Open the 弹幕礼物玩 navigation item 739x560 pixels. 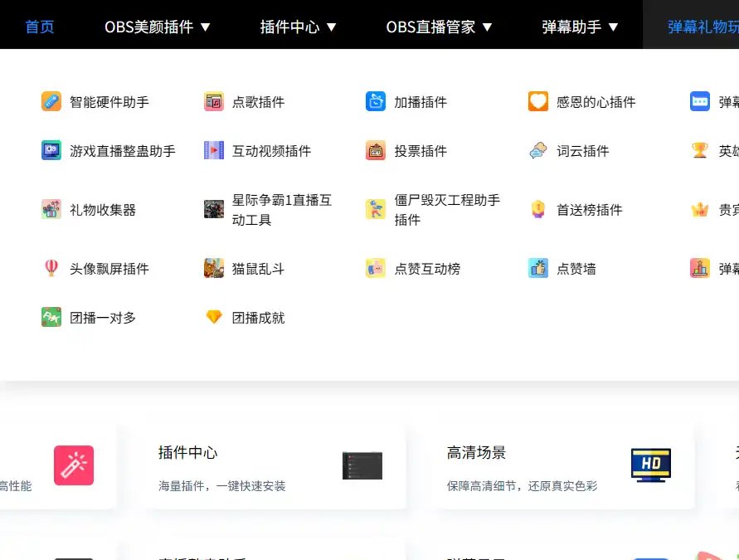pos(703,27)
